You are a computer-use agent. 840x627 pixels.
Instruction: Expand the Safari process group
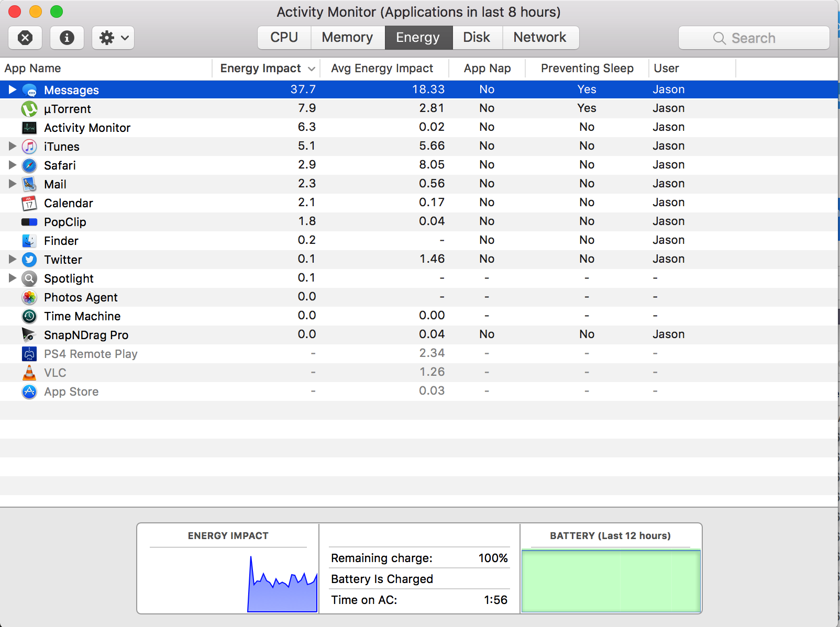(13, 165)
